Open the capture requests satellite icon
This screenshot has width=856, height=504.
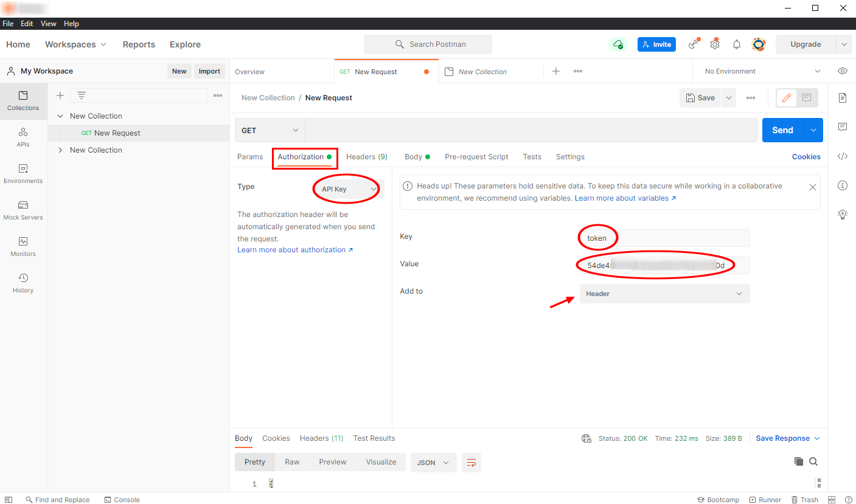coord(694,44)
